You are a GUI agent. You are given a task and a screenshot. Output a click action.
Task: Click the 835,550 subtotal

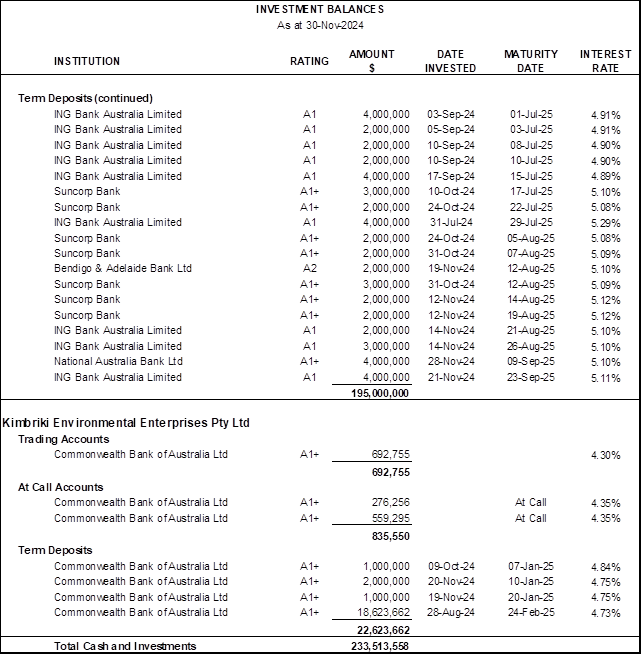[x=391, y=536]
